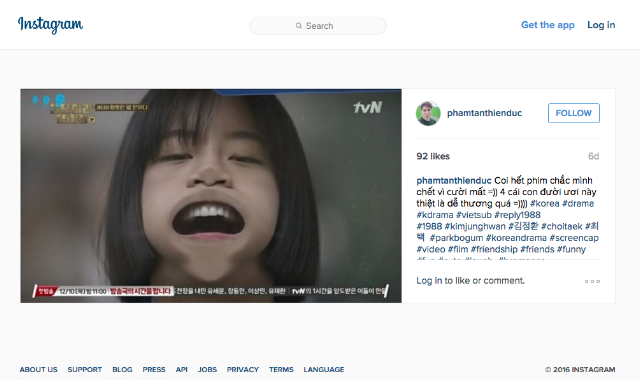Image resolution: width=640 pixels, height=380 pixels.
Task: Follow phamtanthienduc with FOLLOW button
Action: click(573, 113)
